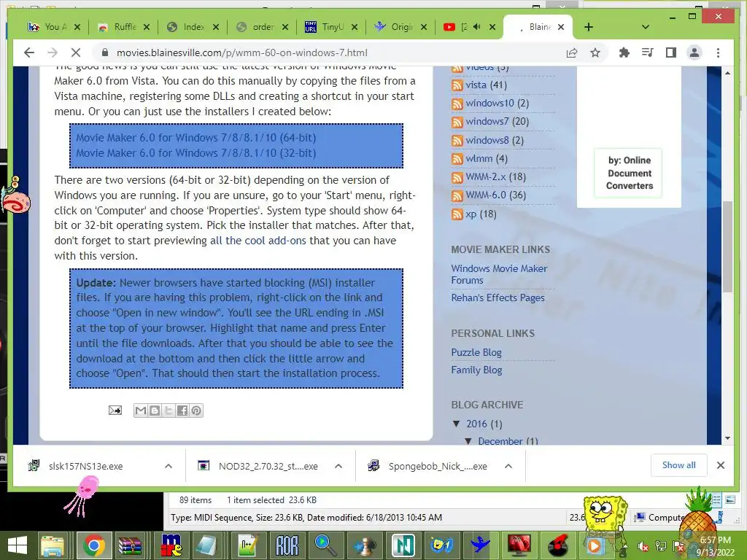Open WinRAR from the taskbar
The image size is (747, 560).
click(130, 545)
